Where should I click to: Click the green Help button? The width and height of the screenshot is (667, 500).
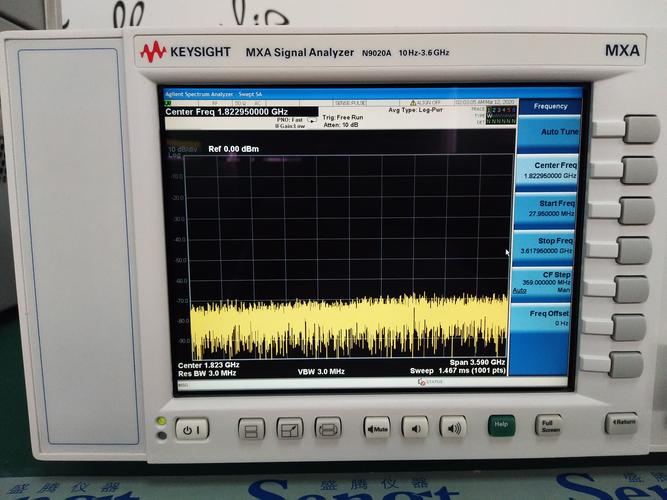coord(502,425)
